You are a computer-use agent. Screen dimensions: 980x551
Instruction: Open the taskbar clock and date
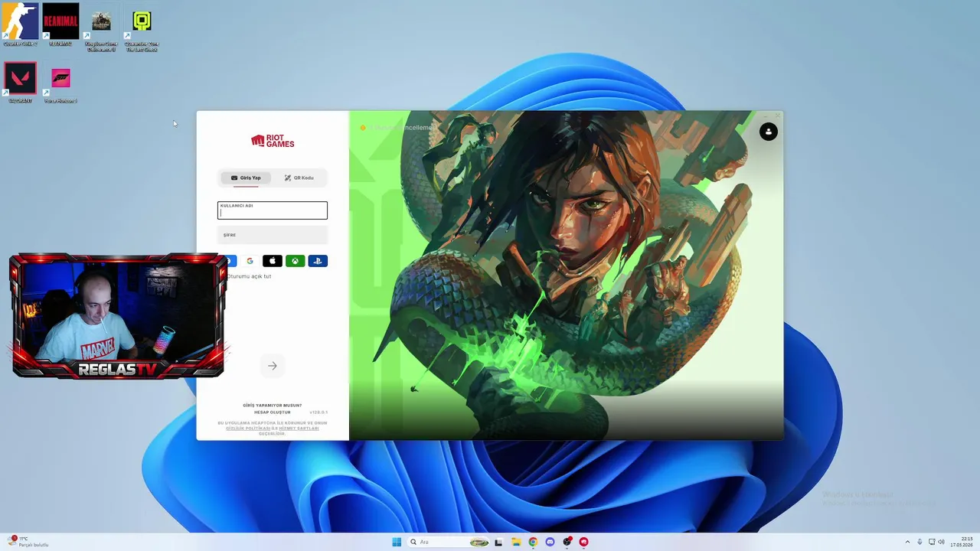[961, 542]
